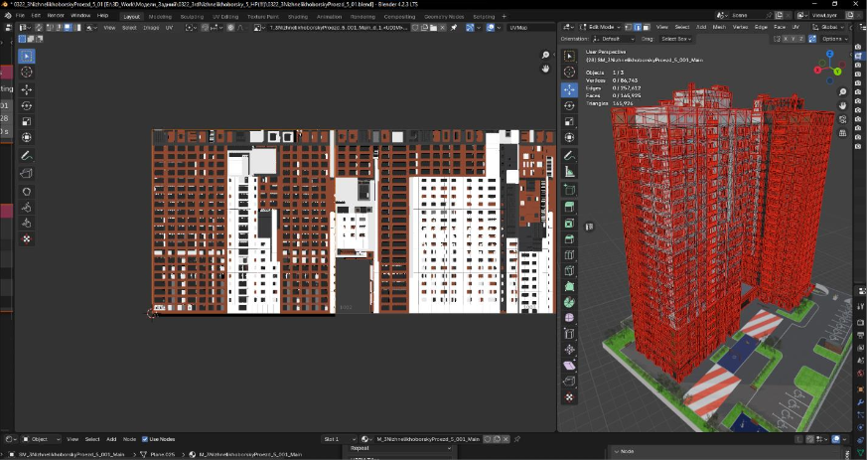Toggle the Use Nodes checkbox
This screenshot has height=460, width=868.
[x=145, y=439]
